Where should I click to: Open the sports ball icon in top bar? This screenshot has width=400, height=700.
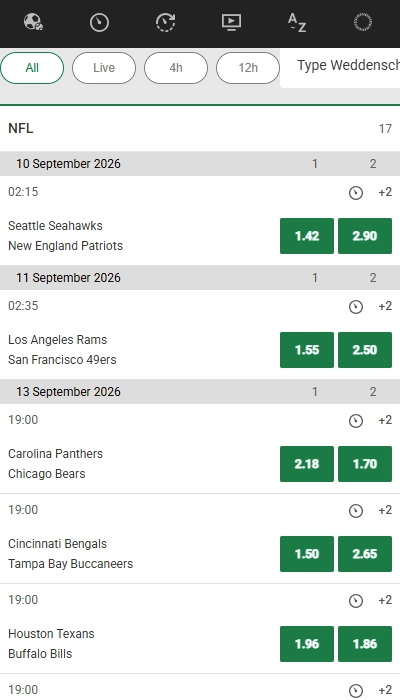point(33,22)
